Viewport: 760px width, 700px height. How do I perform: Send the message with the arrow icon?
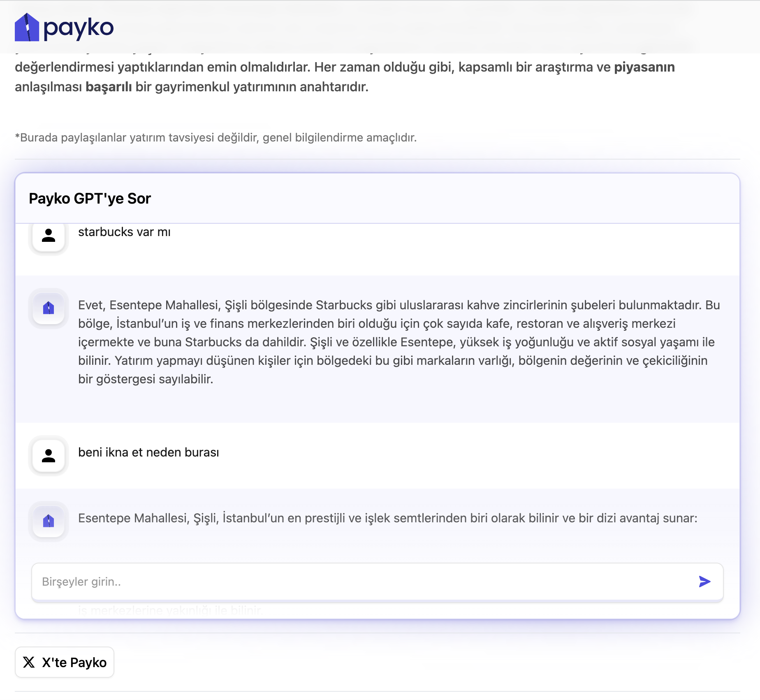click(x=704, y=582)
